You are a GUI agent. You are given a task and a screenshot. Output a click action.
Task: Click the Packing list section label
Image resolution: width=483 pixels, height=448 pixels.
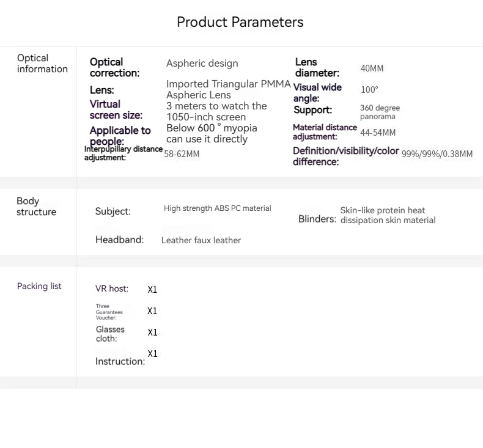tap(39, 286)
